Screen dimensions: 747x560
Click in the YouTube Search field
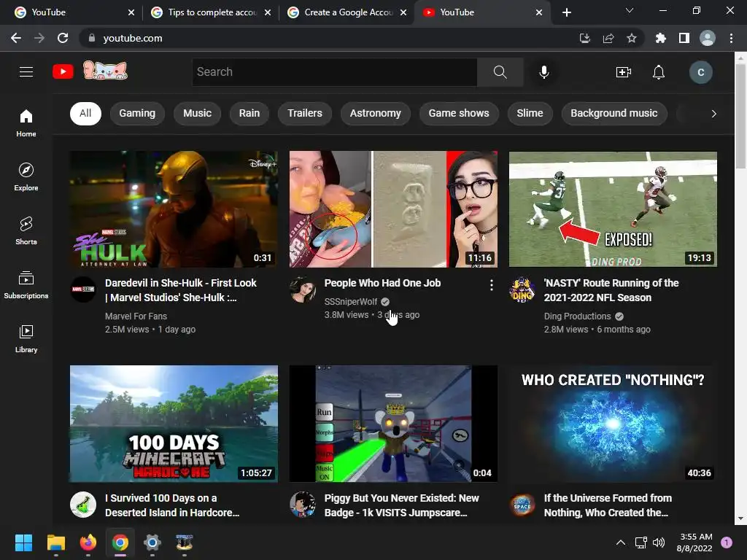click(334, 72)
